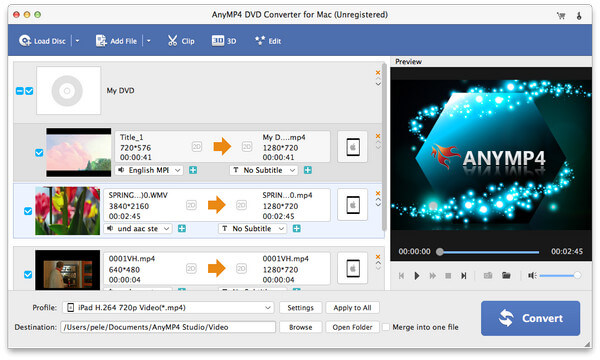Image resolution: width=600 pixels, height=360 pixels.
Task: Open the Edit effects tool
Action: [x=268, y=41]
